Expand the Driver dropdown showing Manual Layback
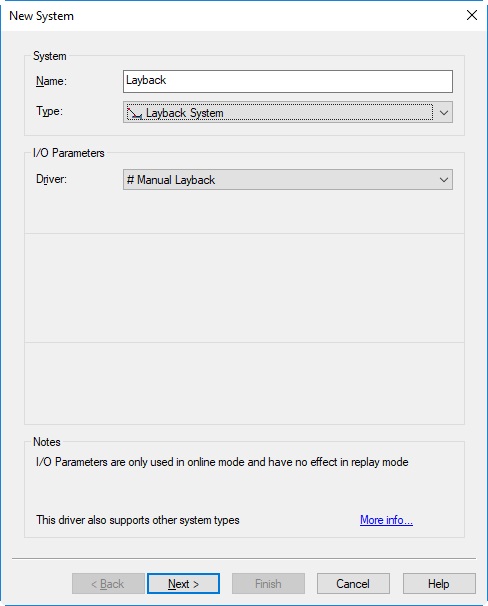 [288, 180]
